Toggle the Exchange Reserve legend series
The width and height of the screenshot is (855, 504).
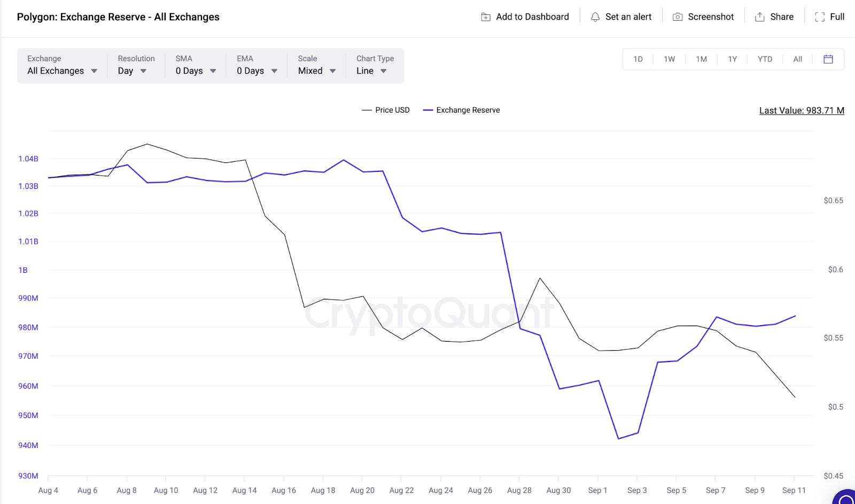click(x=462, y=110)
